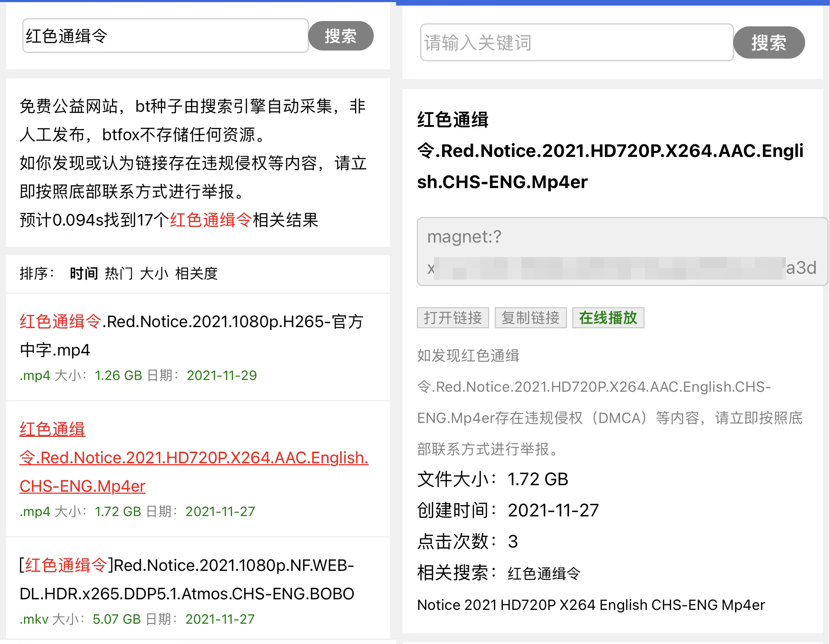Click the left search box containing 红色通缉令
Screen dimensions: 830x644
(x=165, y=36)
